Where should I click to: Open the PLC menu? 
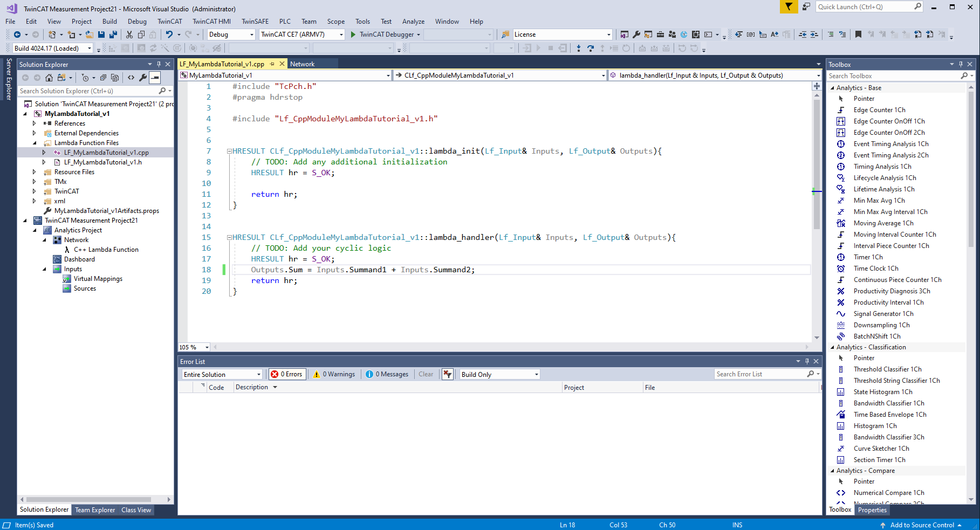(285, 22)
